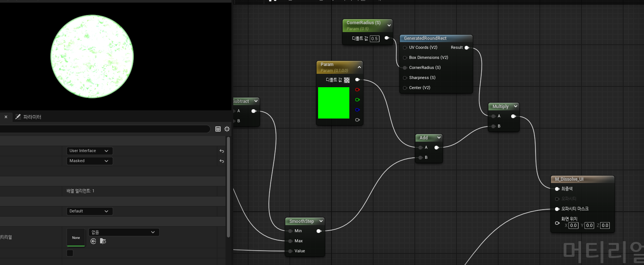Click the parameters search field

[105, 129]
